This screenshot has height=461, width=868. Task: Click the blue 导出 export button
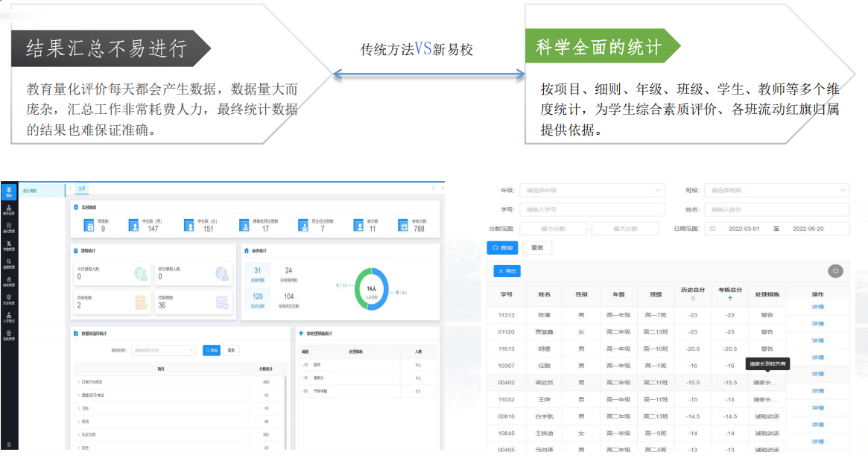click(508, 271)
